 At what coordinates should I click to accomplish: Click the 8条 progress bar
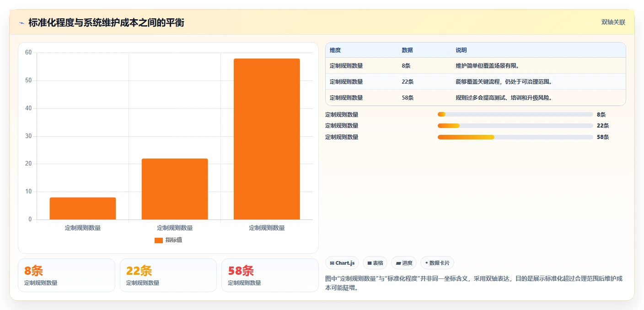point(515,114)
